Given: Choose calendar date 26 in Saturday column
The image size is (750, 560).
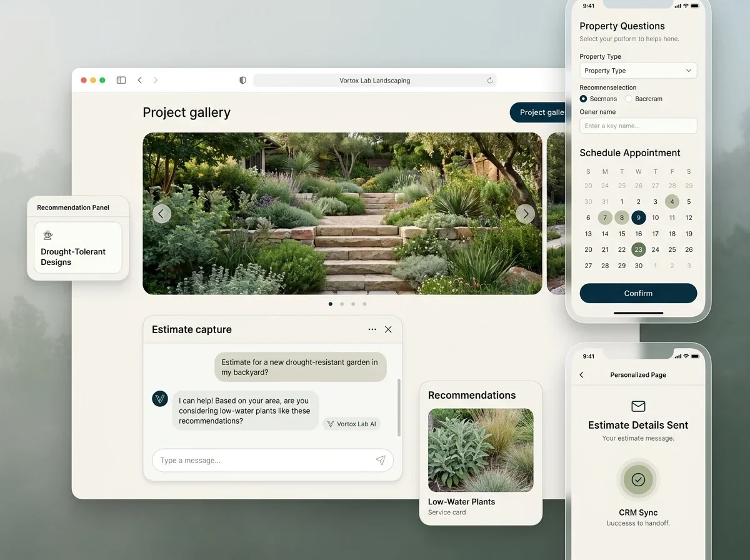Looking at the screenshot, I should click(x=689, y=249).
